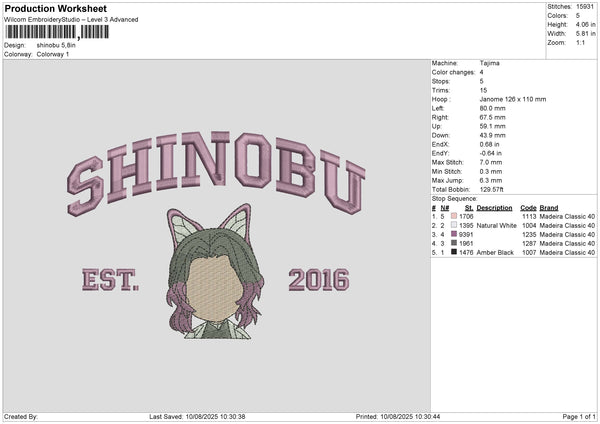Click the Natural White color swatch
600x424 pixels.
tap(454, 225)
